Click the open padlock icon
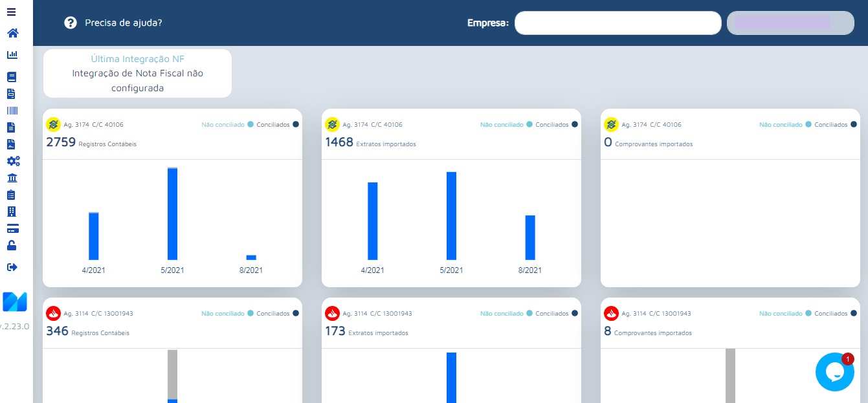The image size is (868, 403). click(12, 245)
